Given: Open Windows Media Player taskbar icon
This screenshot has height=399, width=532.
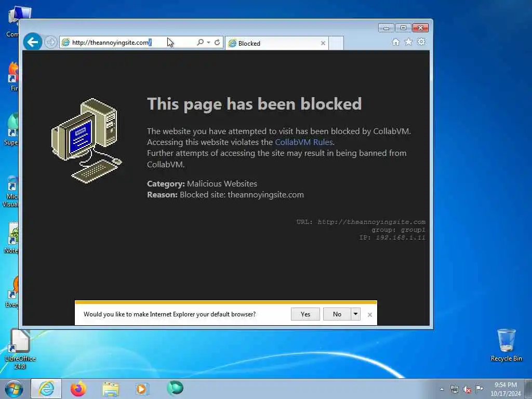Looking at the screenshot, I should [142, 389].
